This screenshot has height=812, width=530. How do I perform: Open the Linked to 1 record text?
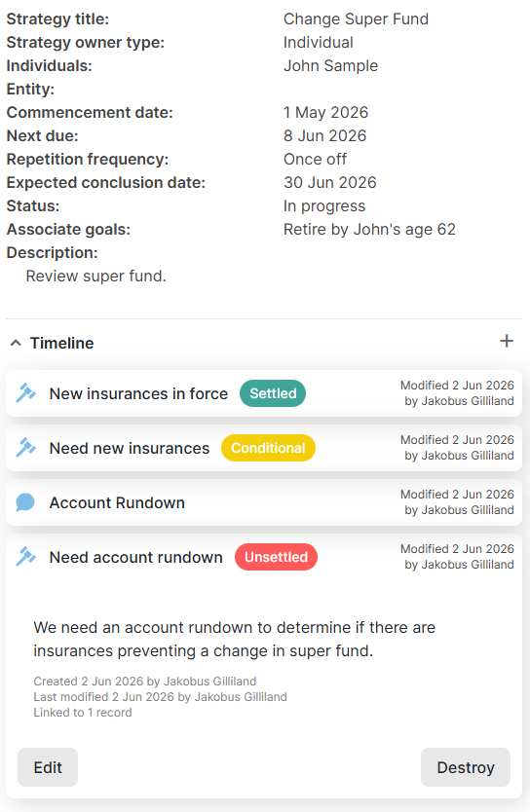83,713
